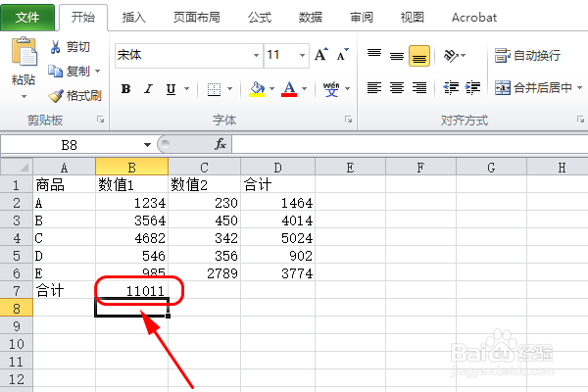Center cell text horizontally
The image size is (588, 392).
click(397, 88)
